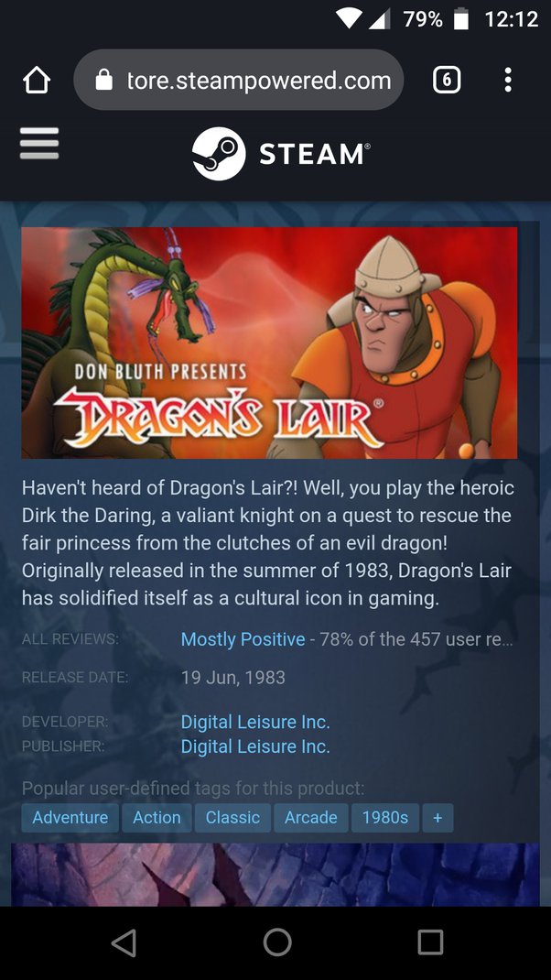Click the store.steampowered.com address bar
Viewport: 551px width, 980px height.
click(x=239, y=80)
